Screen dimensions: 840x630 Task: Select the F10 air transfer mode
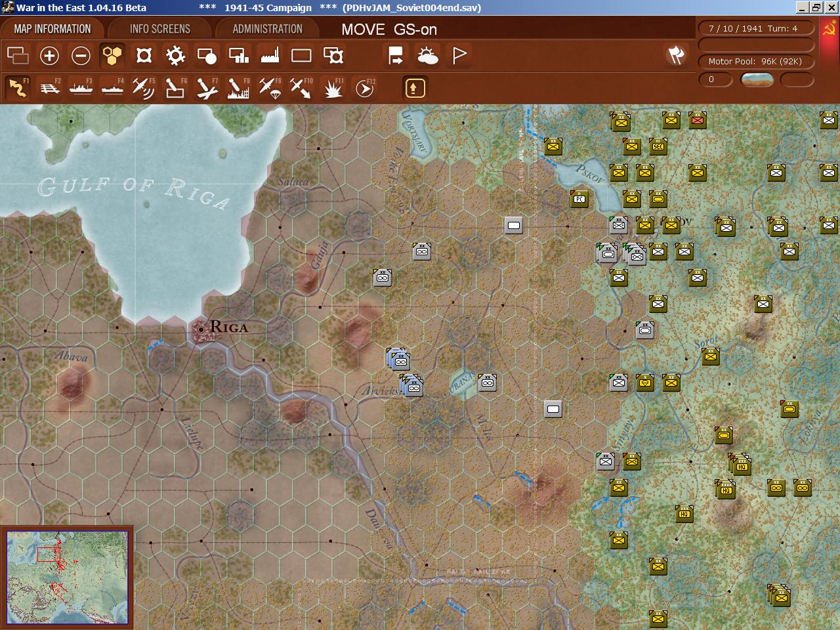[301, 88]
